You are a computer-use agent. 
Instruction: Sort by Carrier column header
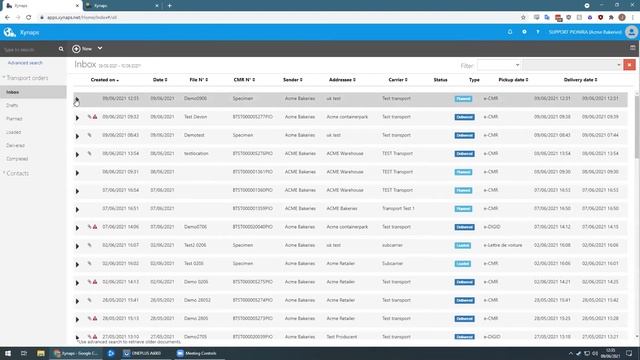click(x=398, y=80)
